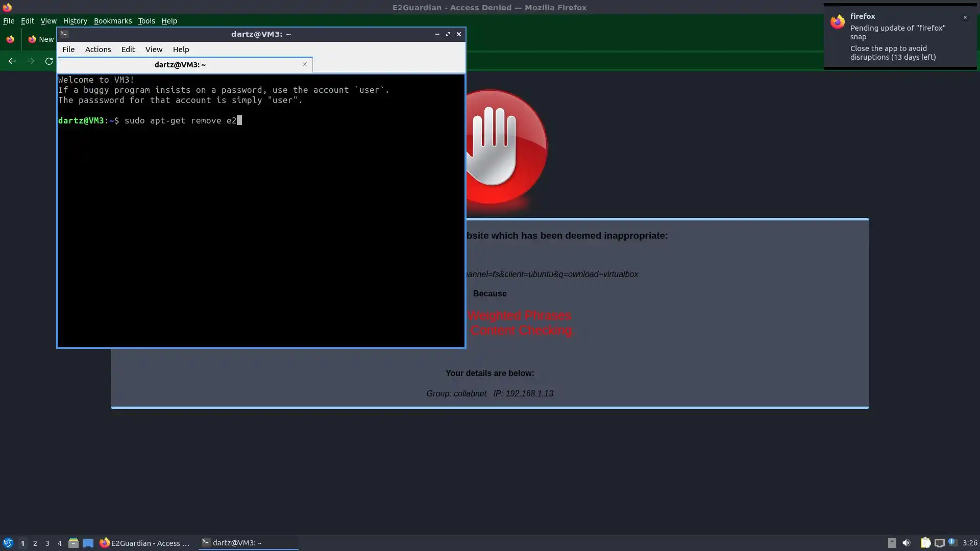Switch to workspace 2
Screen dimensions: 980x551
35,543
